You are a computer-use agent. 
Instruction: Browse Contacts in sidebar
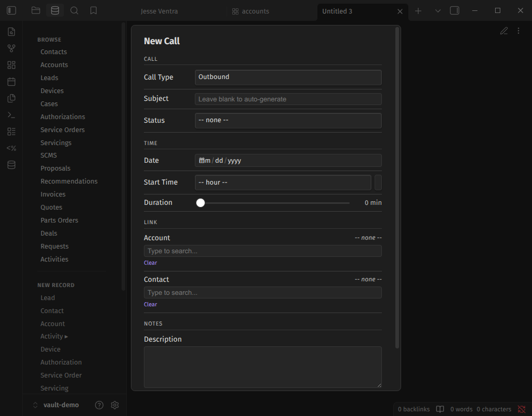(54, 51)
